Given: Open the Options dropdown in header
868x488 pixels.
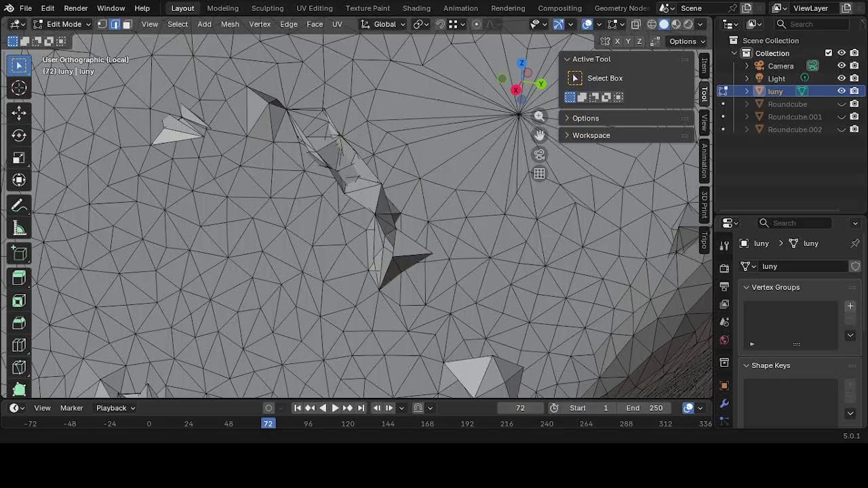Looking at the screenshot, I should click(x=687, y=41).
